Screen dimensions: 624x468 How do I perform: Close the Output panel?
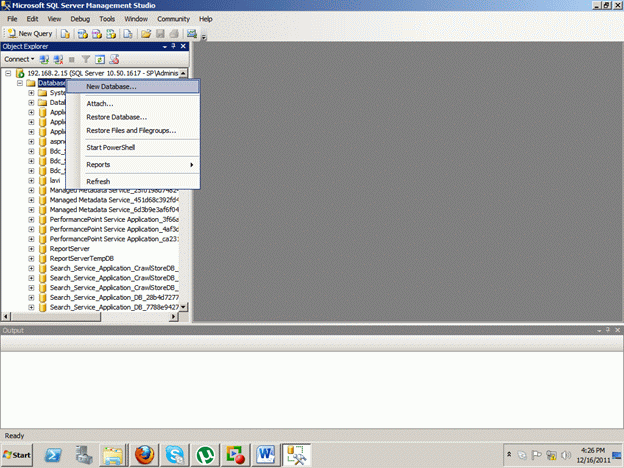[x=617, y=330]
